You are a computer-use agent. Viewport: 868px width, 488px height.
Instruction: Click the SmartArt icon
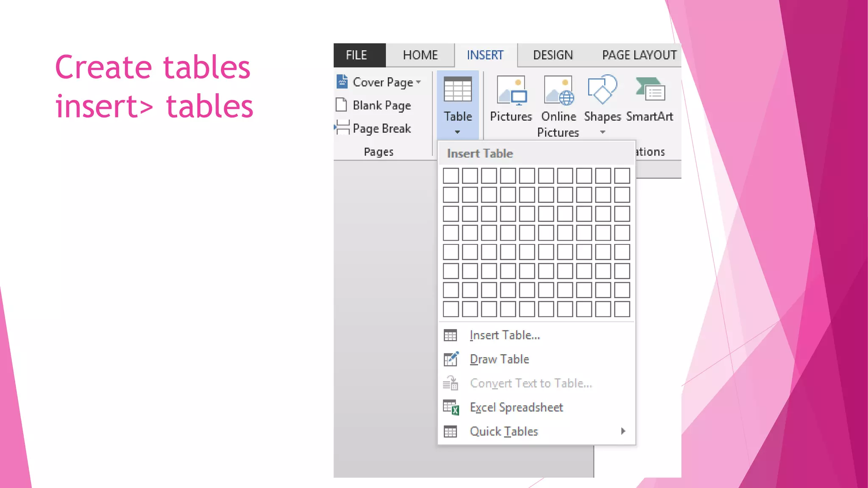(x=650, y=89)
